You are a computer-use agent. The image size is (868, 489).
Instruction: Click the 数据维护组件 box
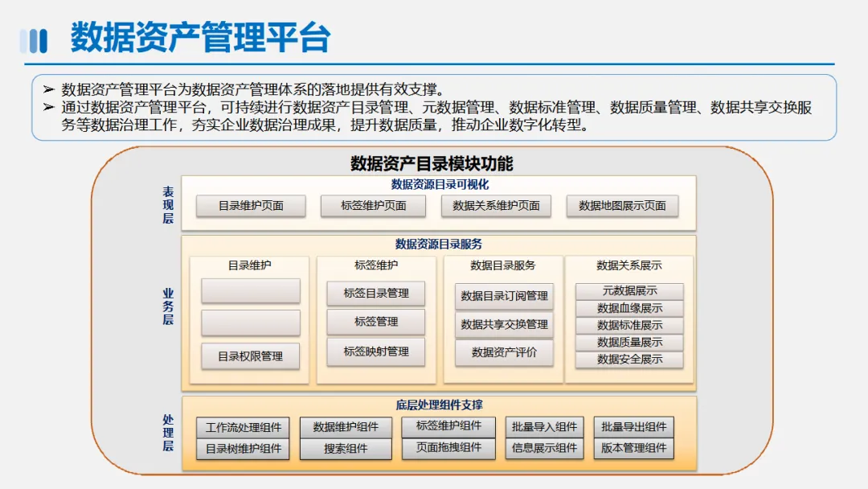tap(346, 427)
